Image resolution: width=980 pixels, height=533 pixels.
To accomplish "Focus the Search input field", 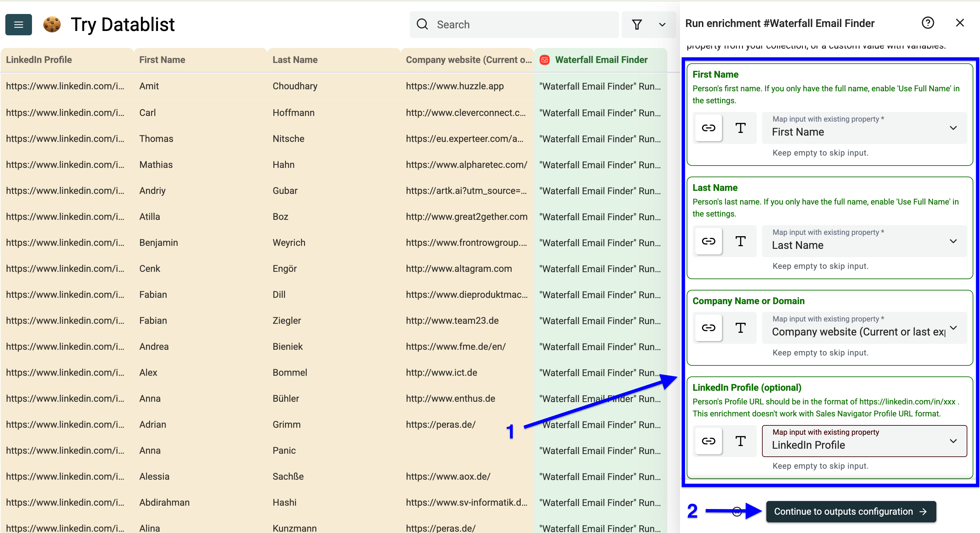I will click(x=514, y=25).
